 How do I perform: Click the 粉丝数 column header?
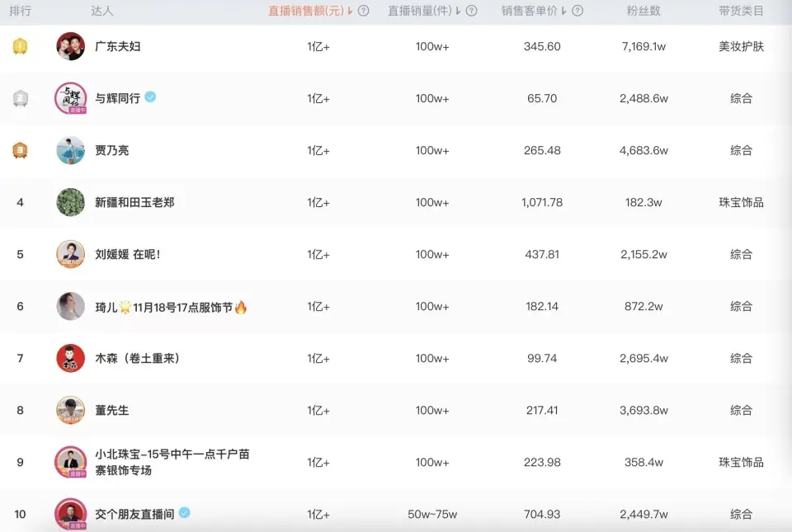pyautogui.click(x=643, y=11)
